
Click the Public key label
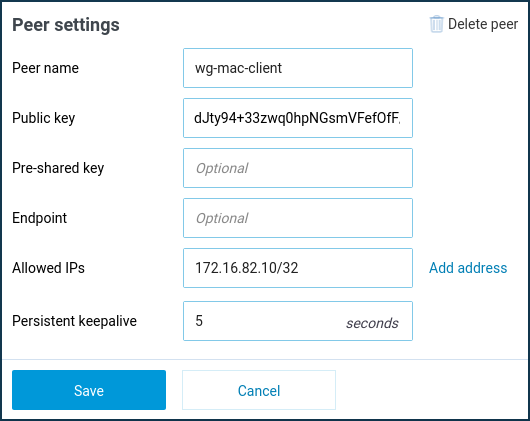44,118
